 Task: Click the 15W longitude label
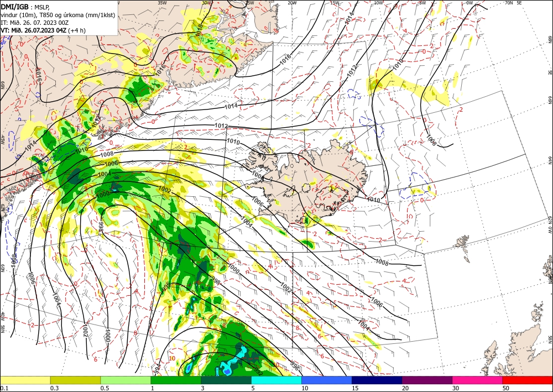(x=335, y=2)
